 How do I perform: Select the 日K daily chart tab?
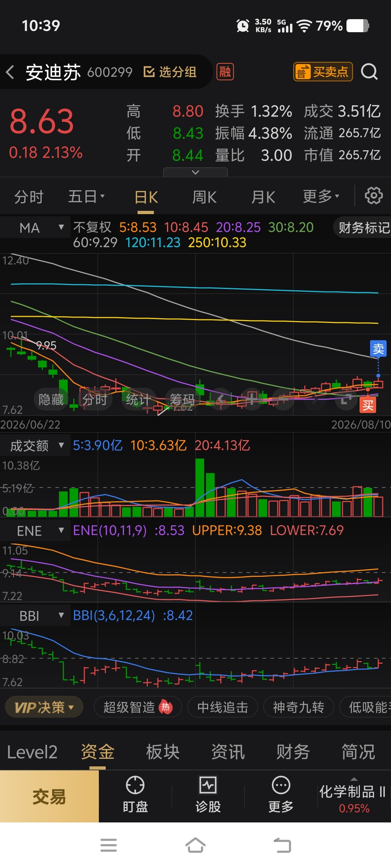(146, 197)
